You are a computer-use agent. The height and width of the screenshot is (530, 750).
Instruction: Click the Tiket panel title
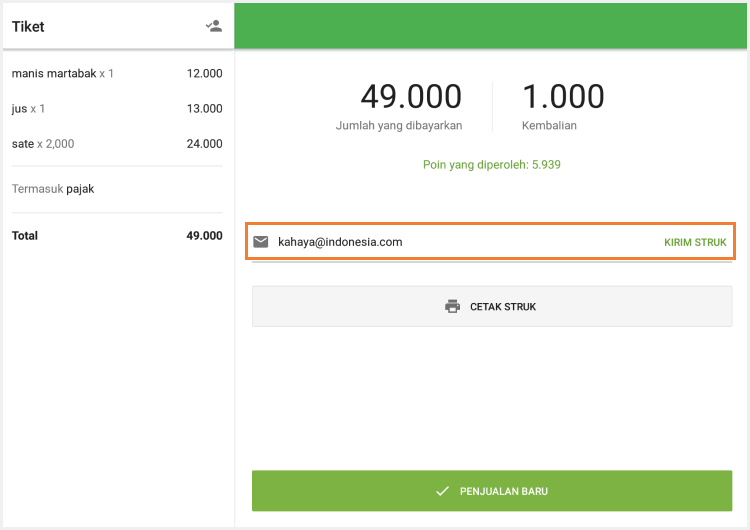click(28, 27)
